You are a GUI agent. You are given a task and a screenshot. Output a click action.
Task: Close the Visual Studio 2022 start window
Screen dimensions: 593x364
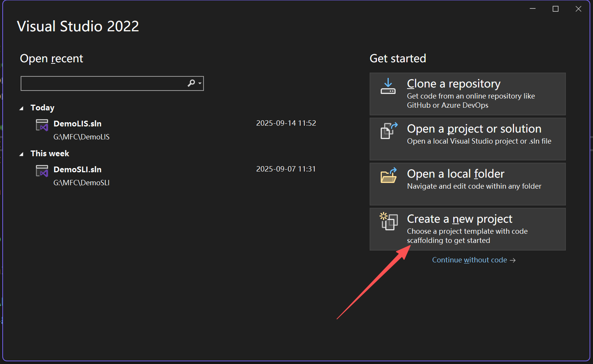(578, 9)
